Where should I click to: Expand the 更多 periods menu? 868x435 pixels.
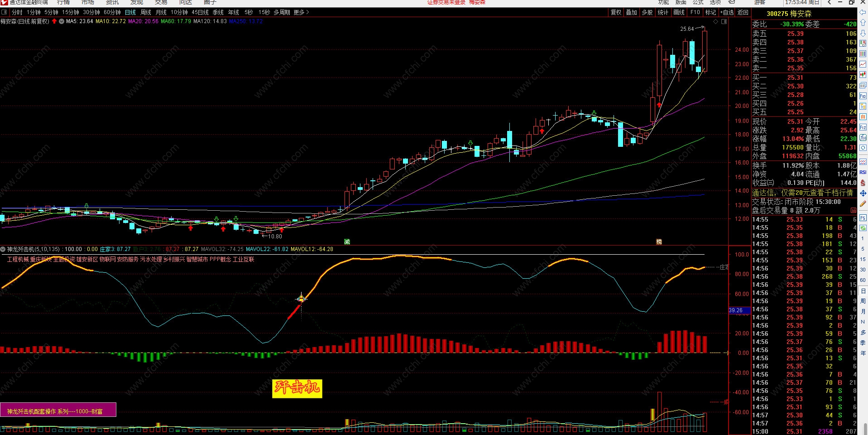[x=301, y=12]
